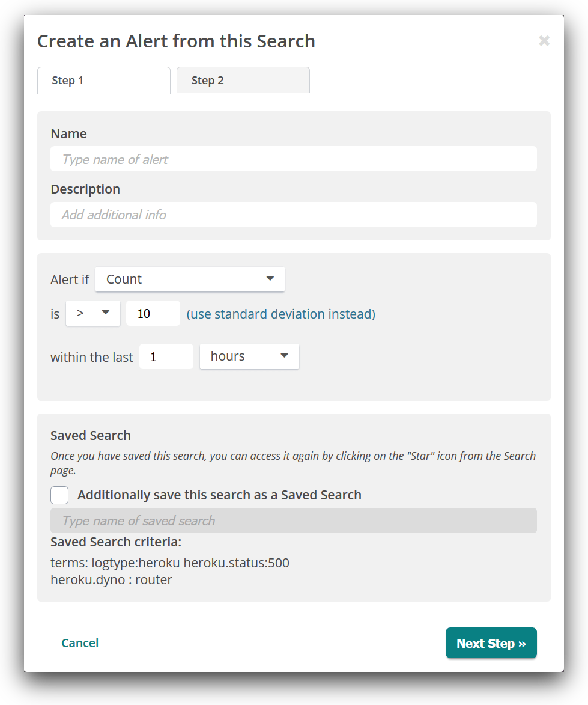The image size is (588, 705).
Task: Close the Create an Alert dialog
Action: coord(544,41)
